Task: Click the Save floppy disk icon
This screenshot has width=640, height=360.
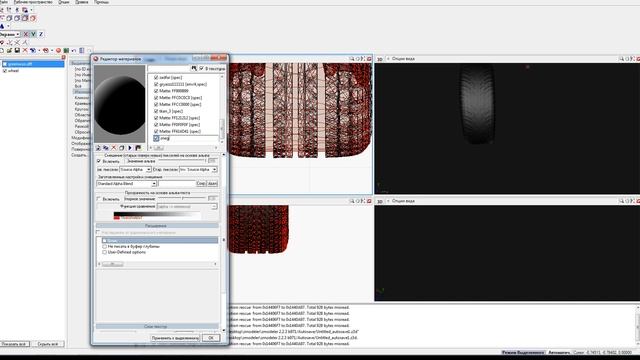Action: tap(17, 51)
